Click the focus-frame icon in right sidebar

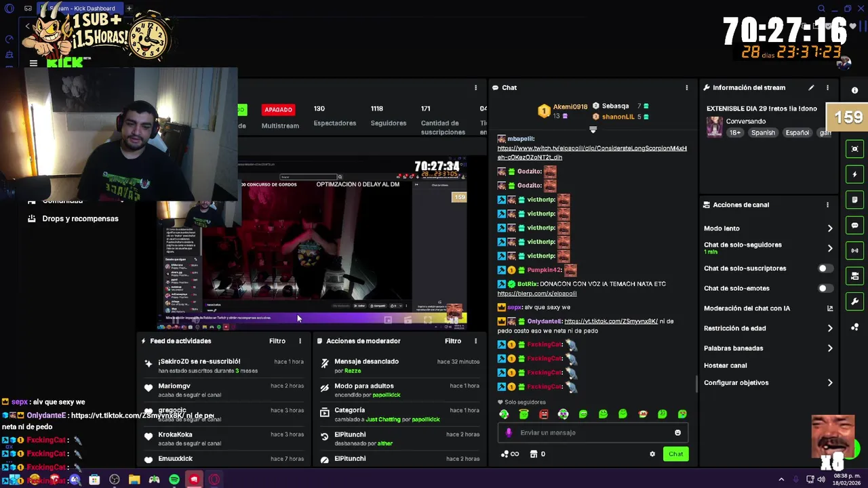[854, 148]
